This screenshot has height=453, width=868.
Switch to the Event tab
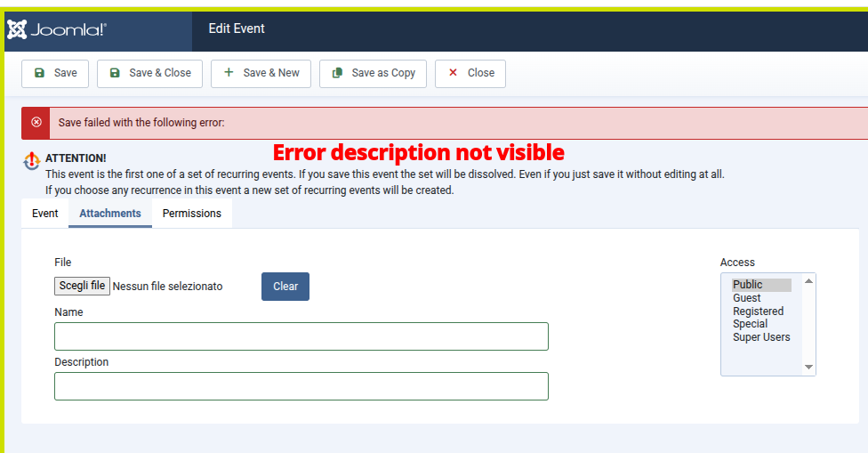point(45,214)
